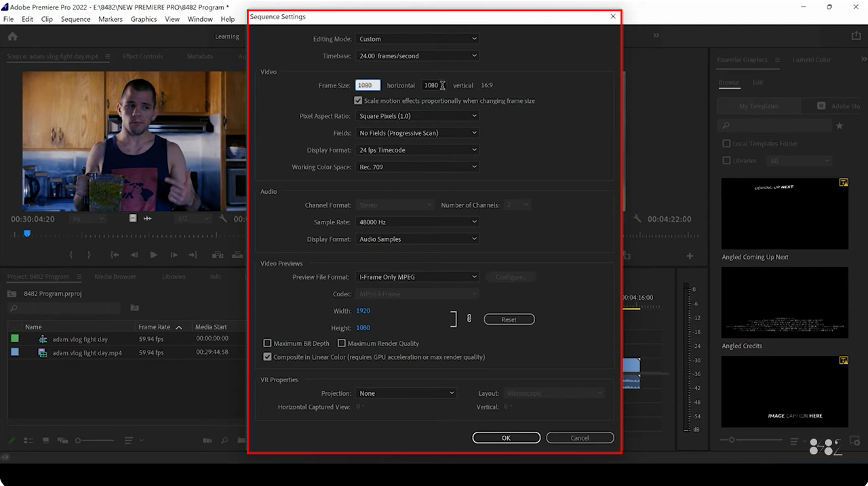Open the Sample Rate dropdown

pos(417,222)
